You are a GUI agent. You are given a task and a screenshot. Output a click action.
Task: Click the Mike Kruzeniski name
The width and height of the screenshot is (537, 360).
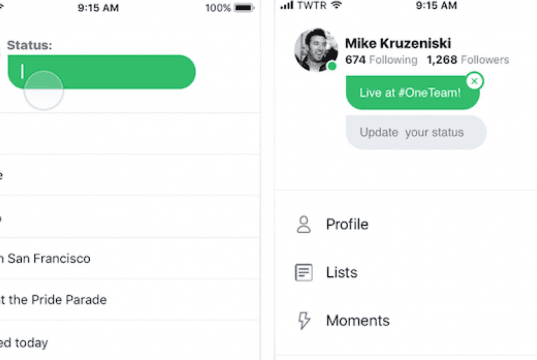point(398,44)
